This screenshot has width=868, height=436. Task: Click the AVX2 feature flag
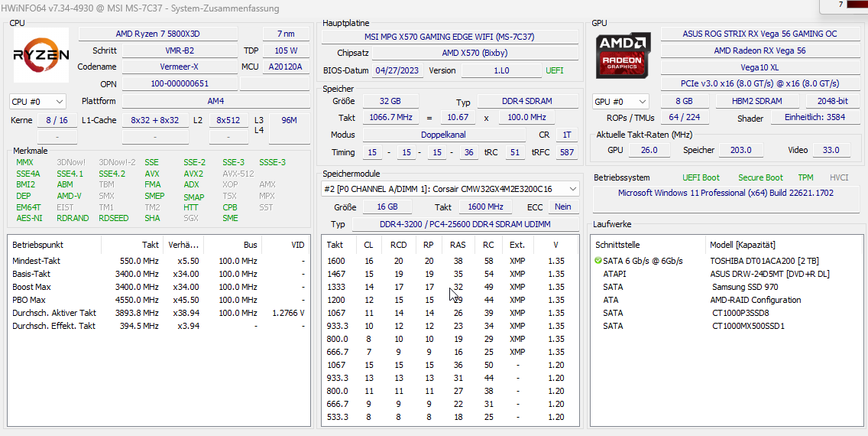[194, 174]
